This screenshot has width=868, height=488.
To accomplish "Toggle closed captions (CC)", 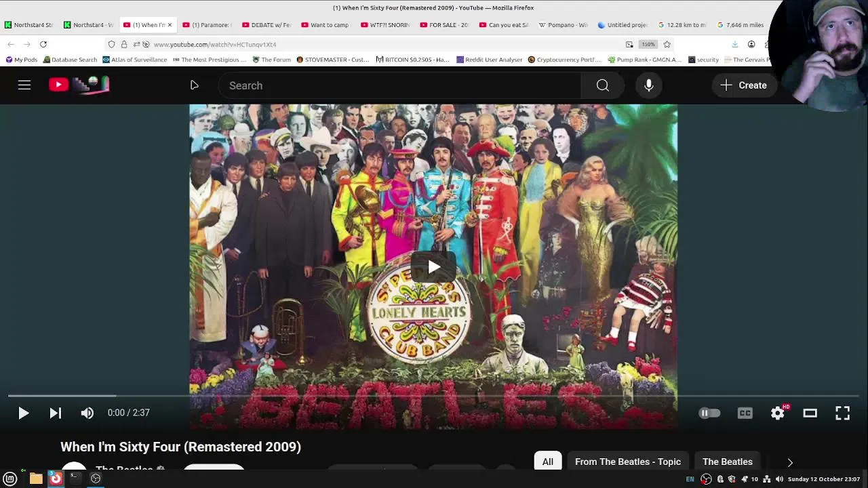I will click(x=745, y=413).
